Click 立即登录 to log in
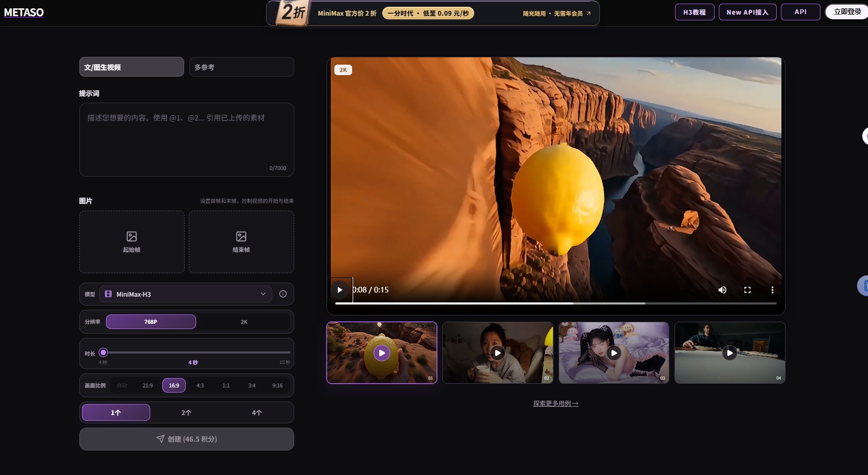The width and height of the screenshot is (868, 475). 847,12
